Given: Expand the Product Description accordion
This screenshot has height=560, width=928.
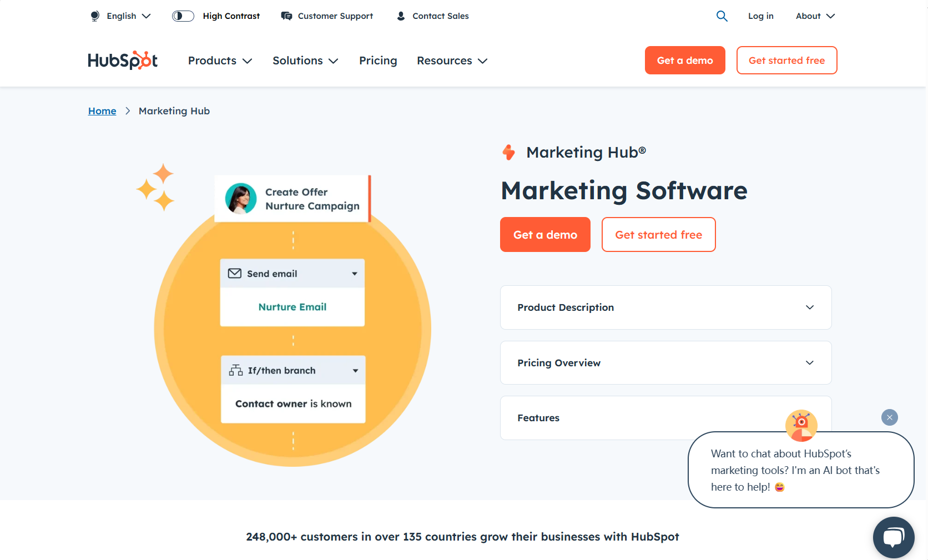Looking at the screenshot, I should click(665, 307).
